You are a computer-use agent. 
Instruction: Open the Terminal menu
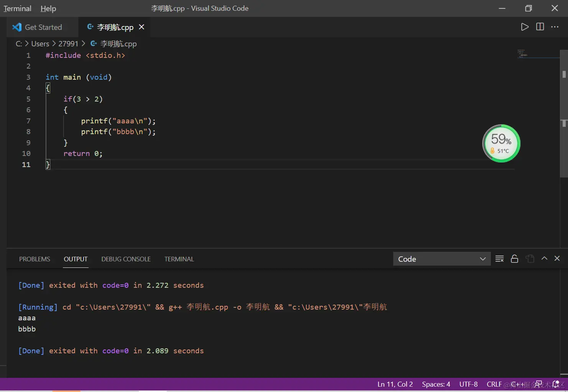click(x=17, y=8)
